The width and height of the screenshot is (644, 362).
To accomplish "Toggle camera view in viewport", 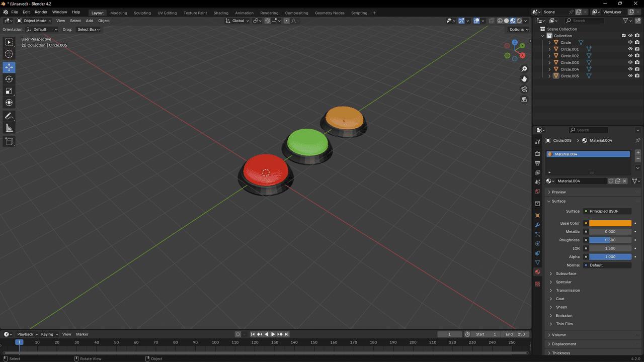I will coord(524,89).
